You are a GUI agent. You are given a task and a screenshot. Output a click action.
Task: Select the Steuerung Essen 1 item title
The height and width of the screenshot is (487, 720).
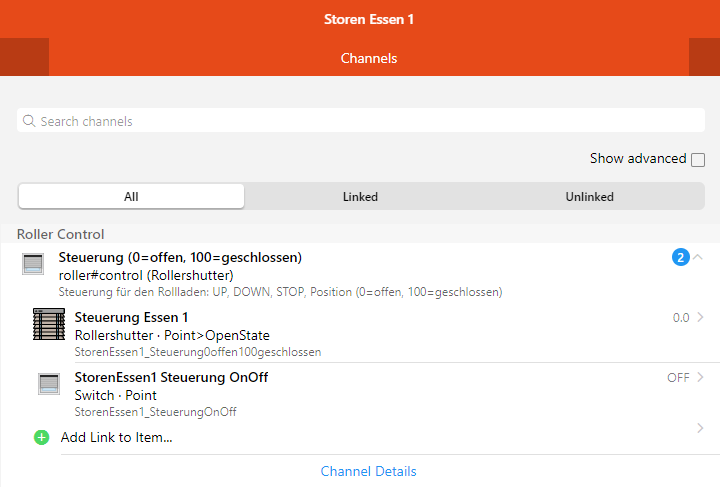click(131, 317)
